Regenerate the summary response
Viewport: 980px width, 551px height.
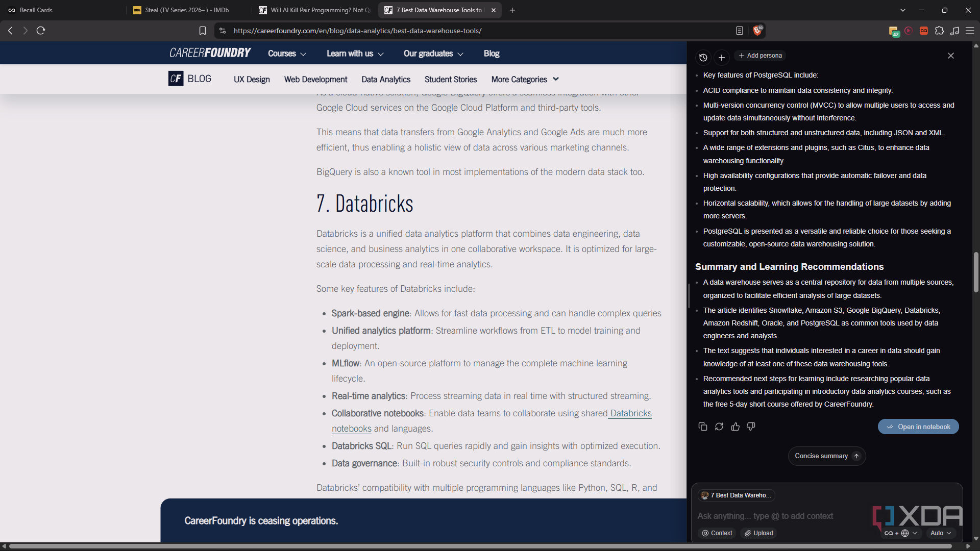click(719, 427)
